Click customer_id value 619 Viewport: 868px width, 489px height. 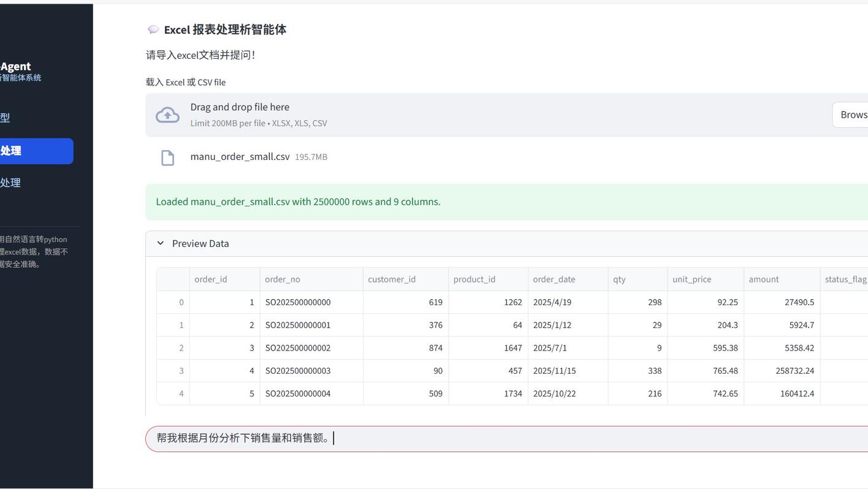[x=406, y=302]
